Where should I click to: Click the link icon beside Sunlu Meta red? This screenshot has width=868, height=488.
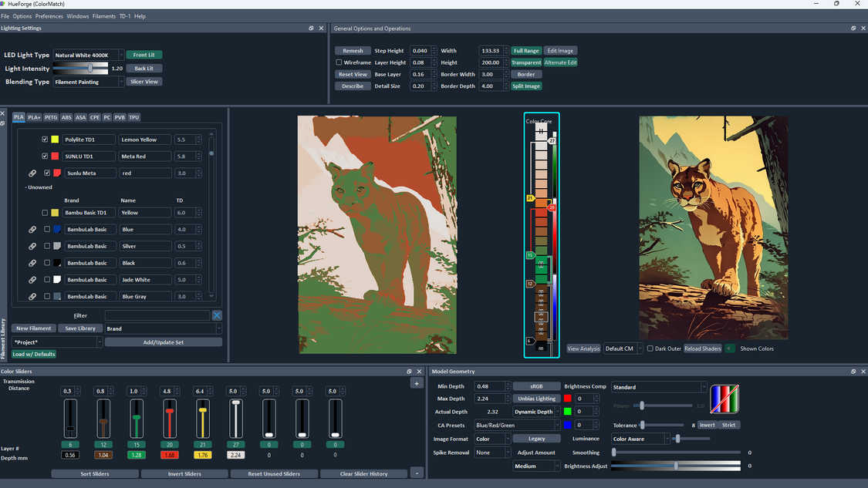coord(32,173)
